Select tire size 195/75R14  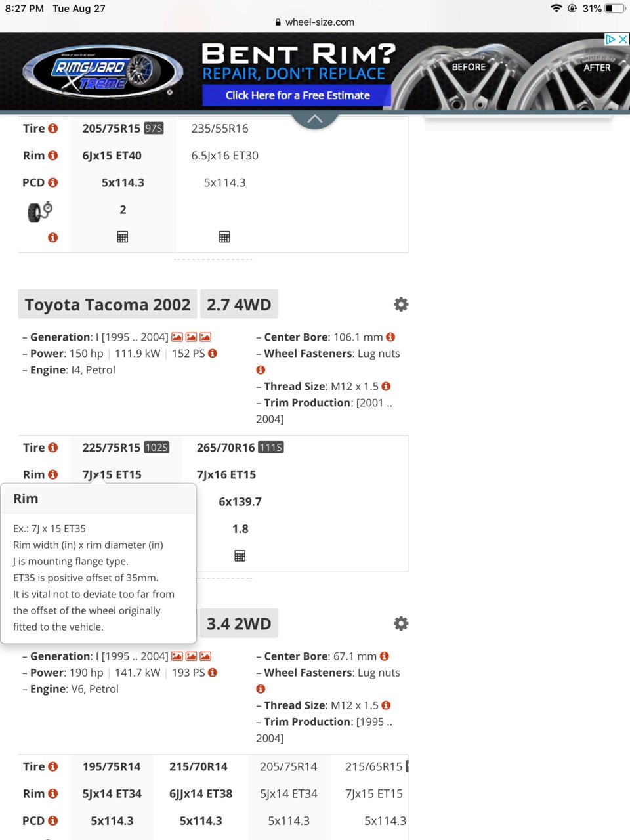[x=112, y=766]
